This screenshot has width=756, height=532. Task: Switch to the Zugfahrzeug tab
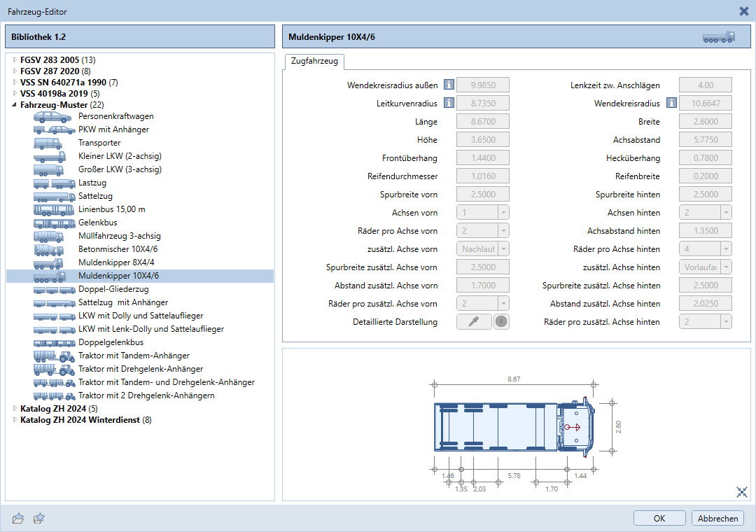tap(314, 62)
